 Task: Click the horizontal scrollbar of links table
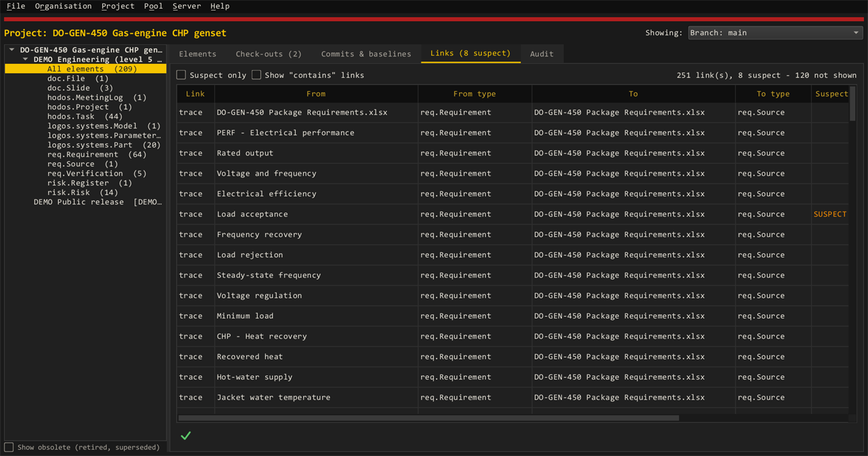429,418
